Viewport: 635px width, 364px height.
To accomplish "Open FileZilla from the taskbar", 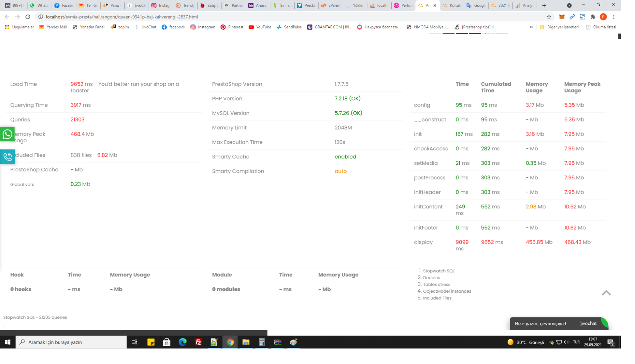I will pos(198,342).
